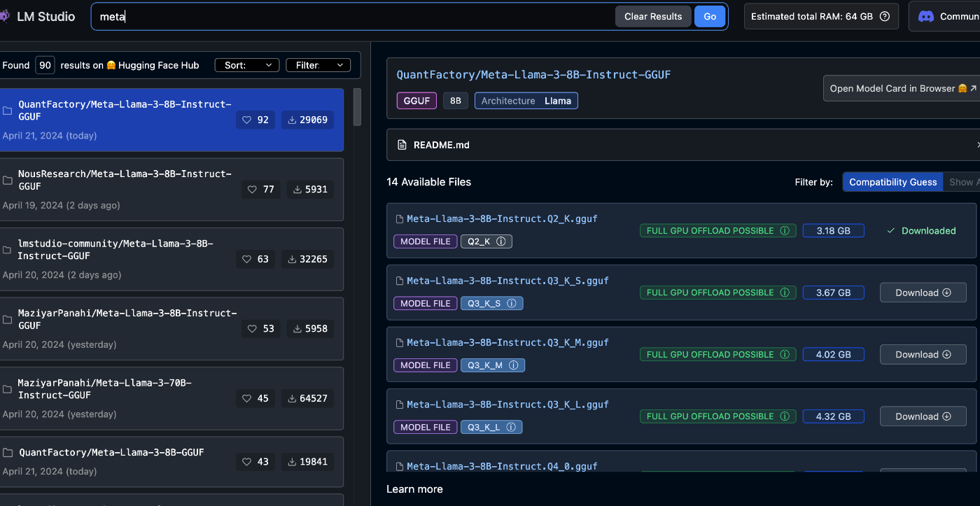Select NousResearch/Meta-Llama-3-8B-Instruct-GGUF result

click(171, 189)
